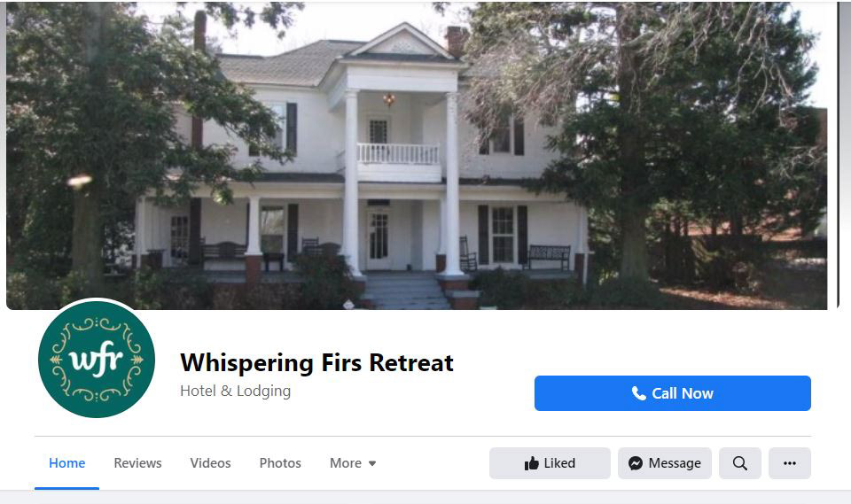Screen dimensions: 851x504
Task: Switch to the Home tab
Action: 66,462
